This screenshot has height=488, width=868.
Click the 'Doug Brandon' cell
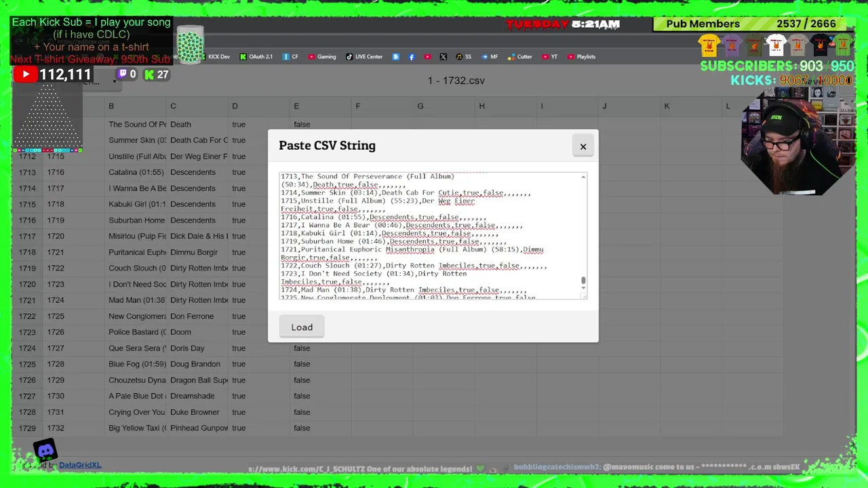pyautogui.click(x=197, y=364)
